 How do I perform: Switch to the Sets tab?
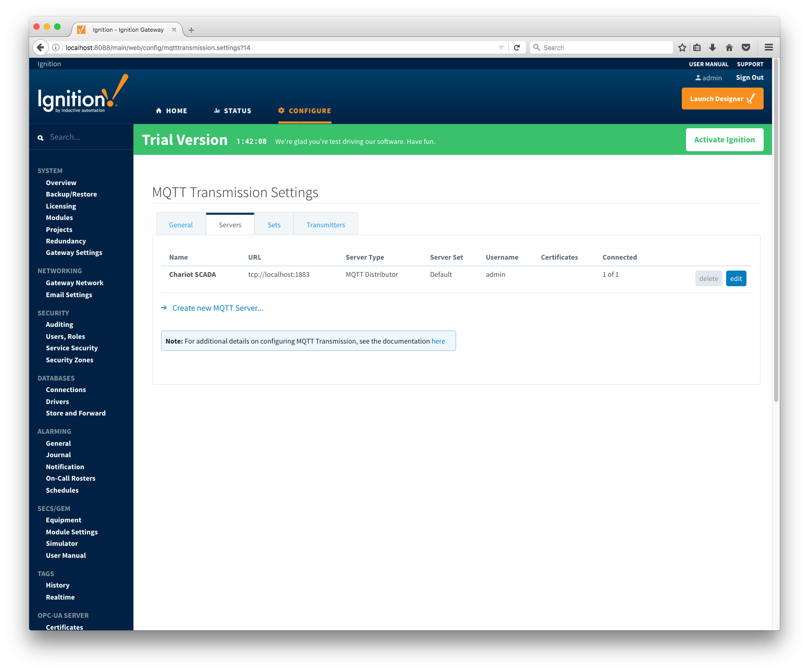[x=274, y=225]
